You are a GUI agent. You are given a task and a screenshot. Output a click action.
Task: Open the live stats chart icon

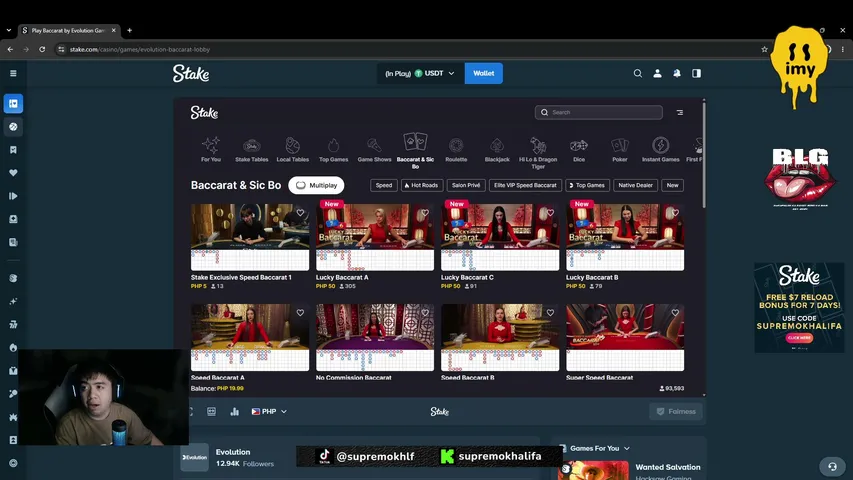(234, 411)
